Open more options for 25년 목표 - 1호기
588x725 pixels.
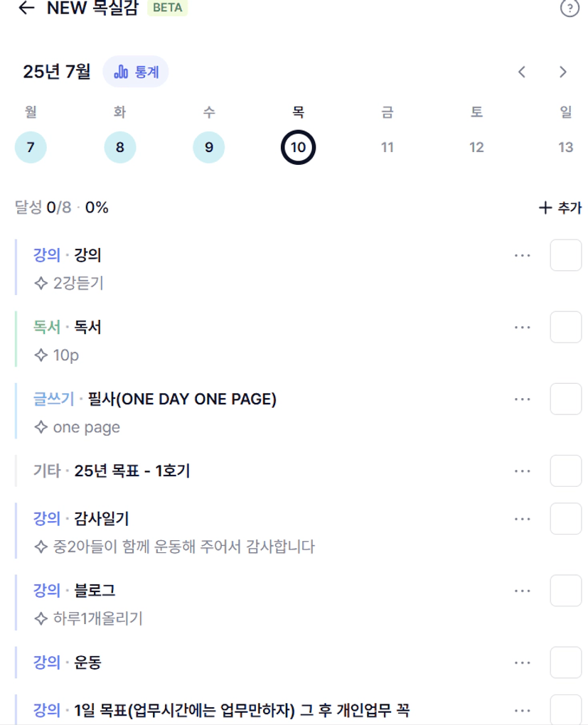(523, 471)
